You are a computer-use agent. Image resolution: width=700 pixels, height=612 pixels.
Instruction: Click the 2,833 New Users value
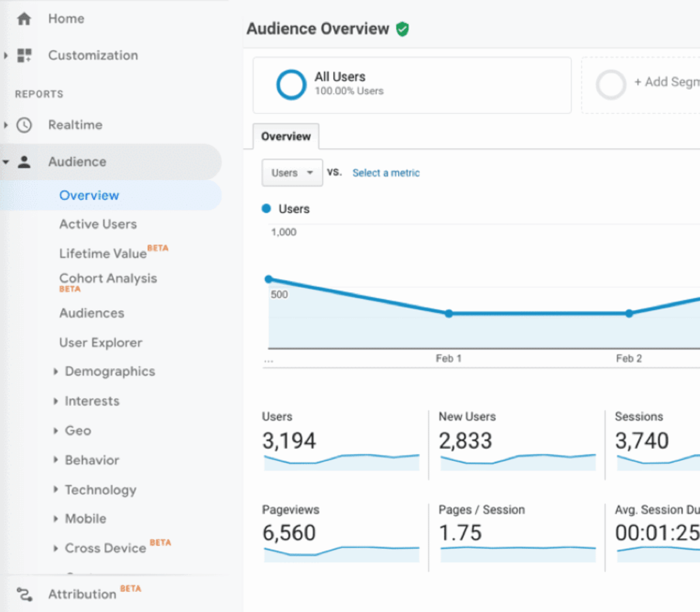coord(465,440)
